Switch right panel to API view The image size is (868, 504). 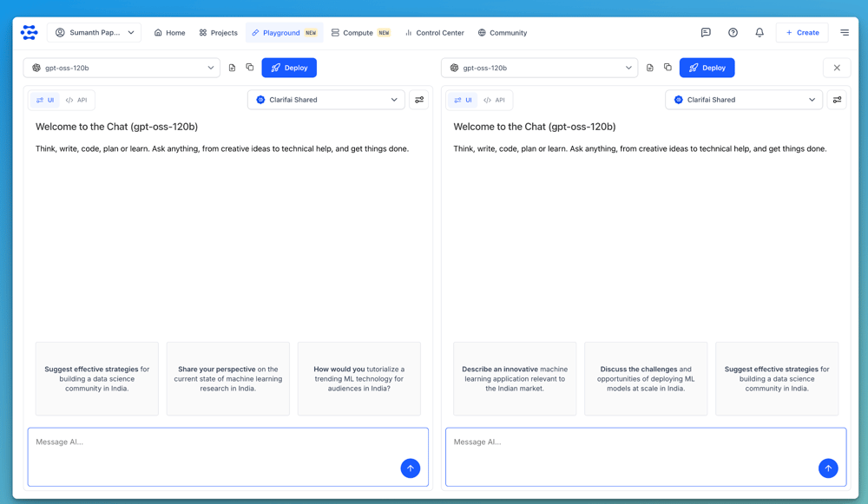(495, 100)
